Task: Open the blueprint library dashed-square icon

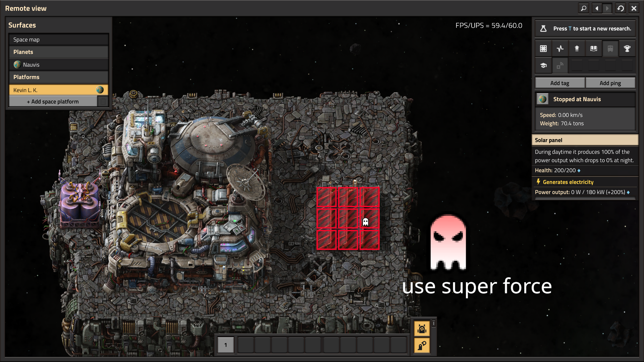Action: point(543,49)
